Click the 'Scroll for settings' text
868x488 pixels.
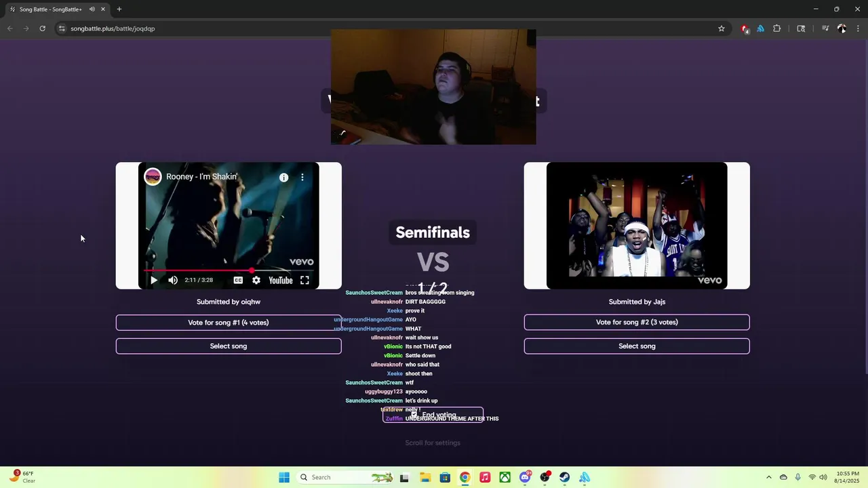tap(433, 443)
